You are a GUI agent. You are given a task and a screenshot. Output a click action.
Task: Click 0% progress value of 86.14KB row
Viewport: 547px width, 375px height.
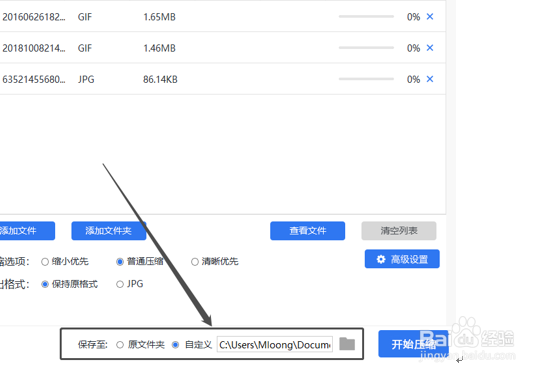click(413, 80)
